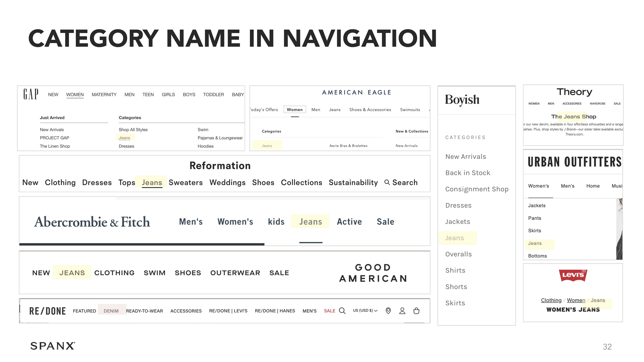Select Sweaters in the Reformation nav
The width and height of the screenshot is (644, 362).
pos(186,182)
